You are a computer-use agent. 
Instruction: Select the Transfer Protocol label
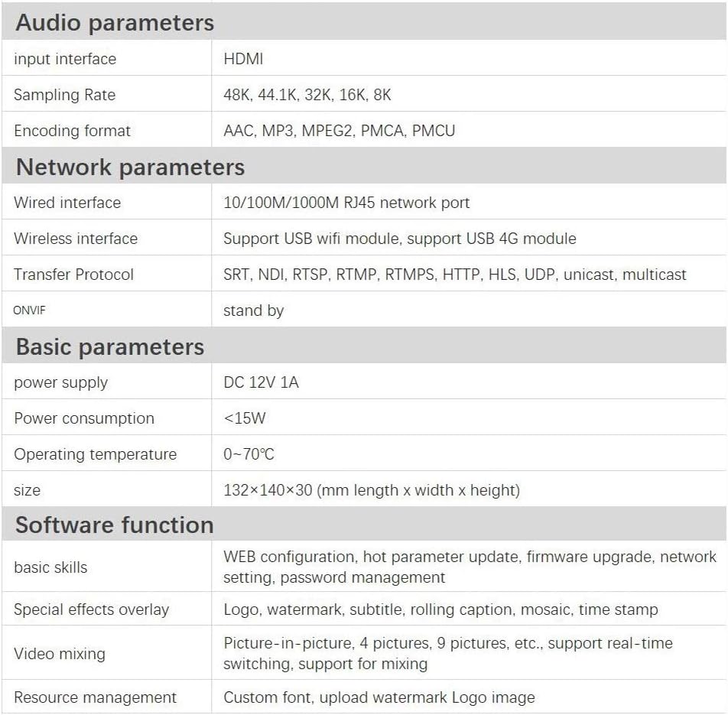pos(73,275)
